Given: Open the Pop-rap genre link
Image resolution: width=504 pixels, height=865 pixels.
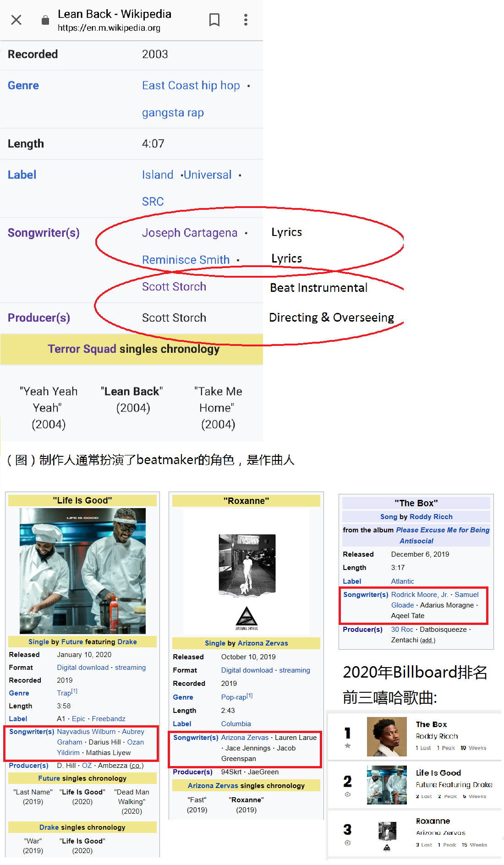Looking at the screenshot, I should [x=234, y=697].
